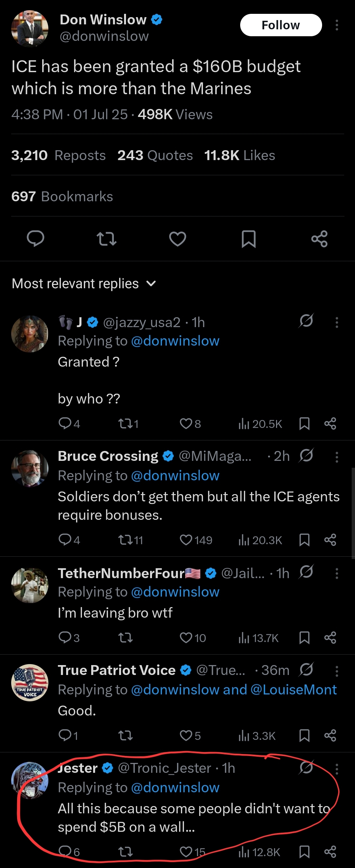Reply to the main post comment icon
The height and width of the screenshot is (868, 355).
tap(35, 239)
